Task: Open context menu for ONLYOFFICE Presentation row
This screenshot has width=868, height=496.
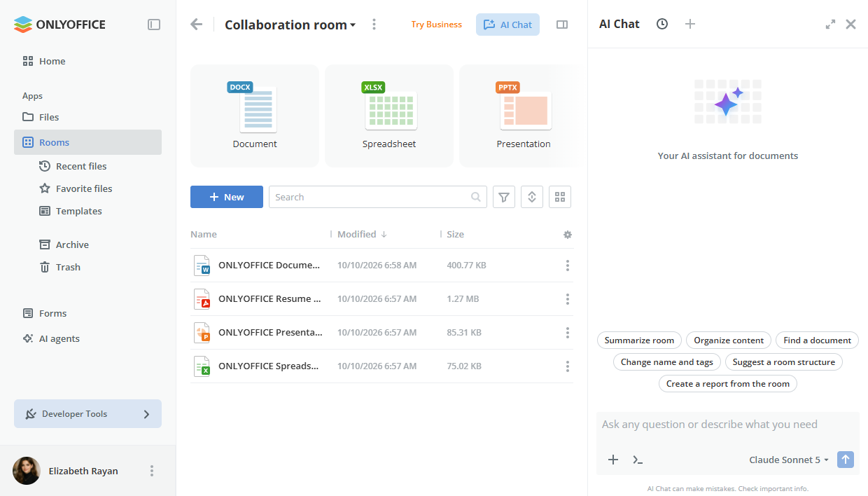Action: click(568, 333)
